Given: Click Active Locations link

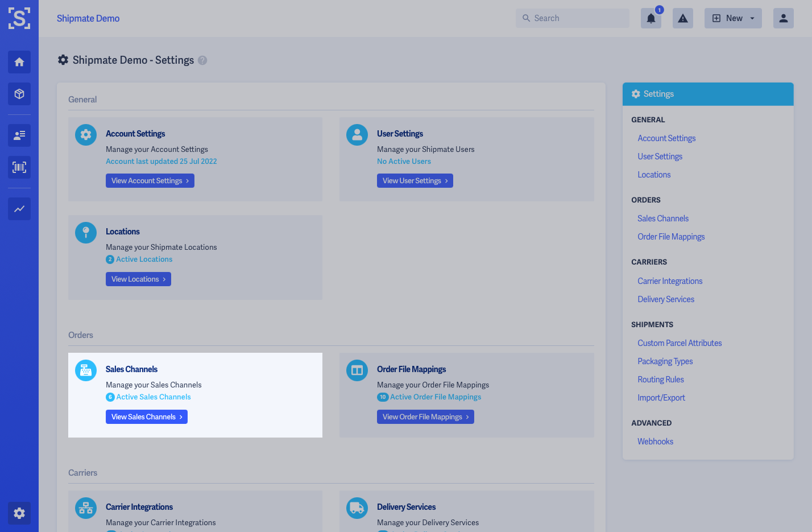Looking at the screenshot, I should (144, 259).
